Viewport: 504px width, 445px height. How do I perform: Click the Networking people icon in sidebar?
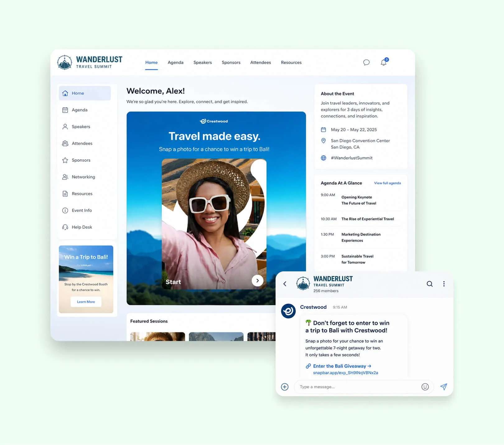pos(65,177)
